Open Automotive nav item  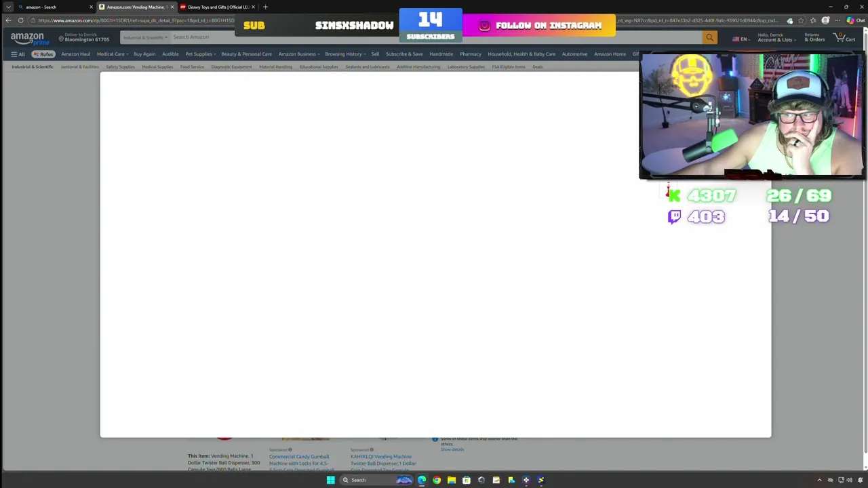(574, 54)
